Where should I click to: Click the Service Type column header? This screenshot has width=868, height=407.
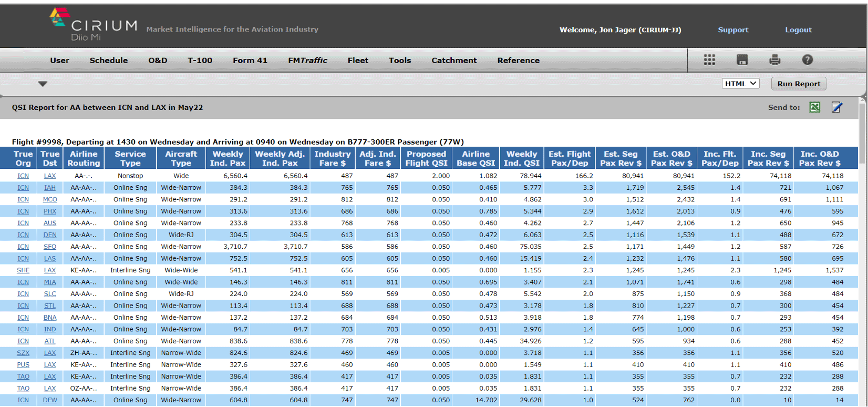point(130,158)
